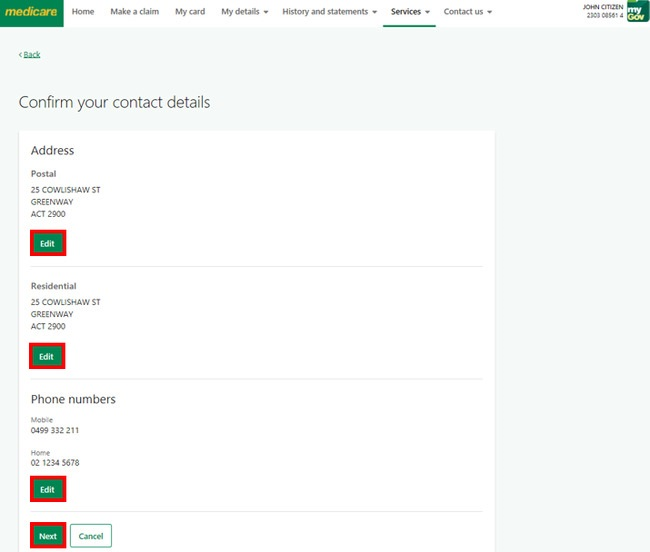The height and width of the screenshot is (552, 650).
Task: Edit the Phone numbers section
Action: (x=47, y=489)
